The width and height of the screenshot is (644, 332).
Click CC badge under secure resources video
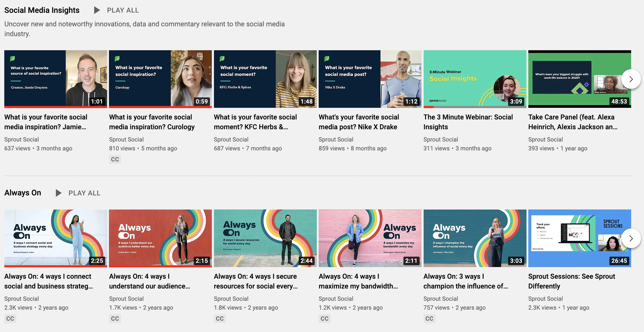pyautogui.click(x=219, y=319)
